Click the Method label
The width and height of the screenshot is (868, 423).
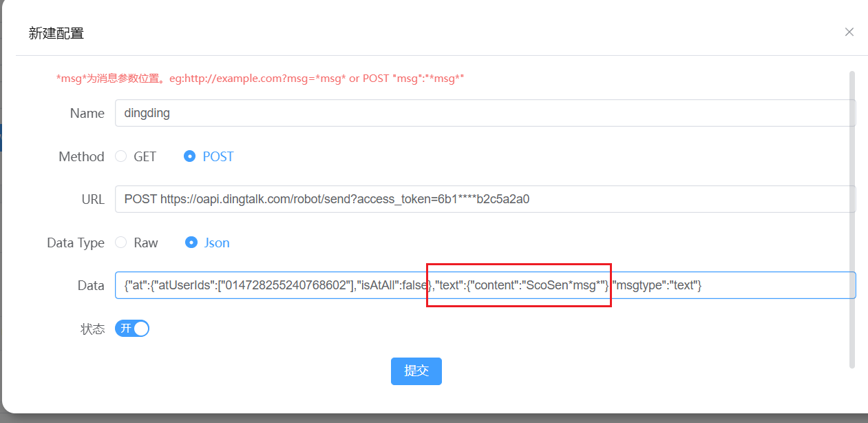81,157
